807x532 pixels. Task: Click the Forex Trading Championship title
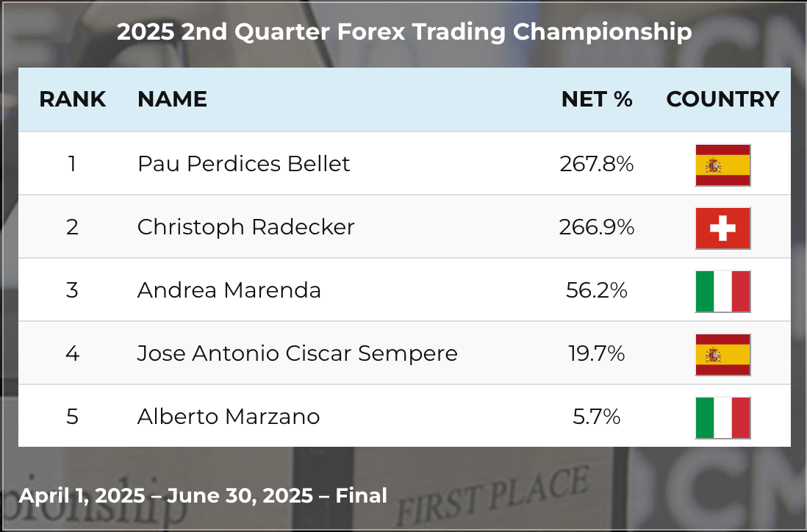click(404, 32)
